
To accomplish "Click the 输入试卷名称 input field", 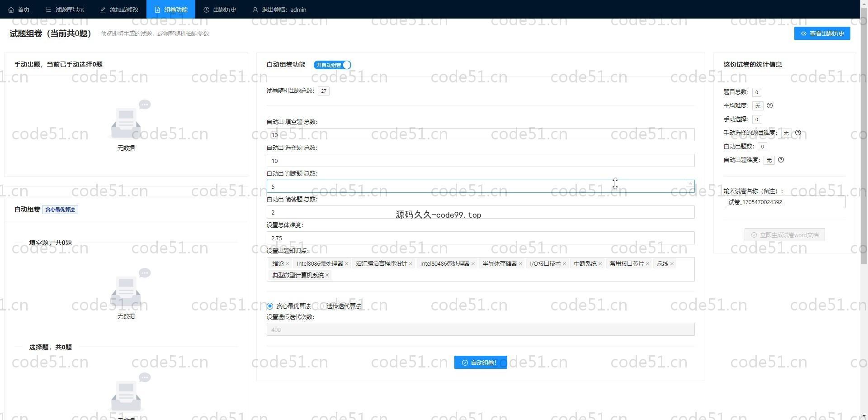I will 784,202.
